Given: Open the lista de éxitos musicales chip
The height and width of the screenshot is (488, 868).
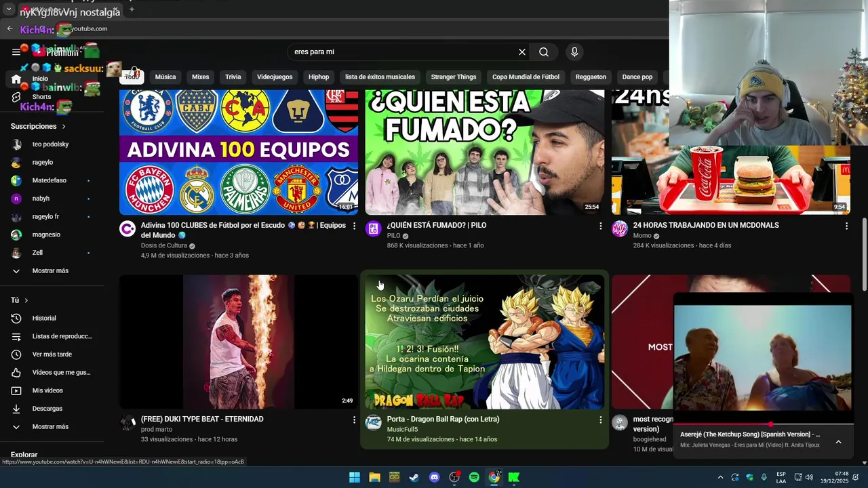Looking at the screenshot, I should pos(380,77).
